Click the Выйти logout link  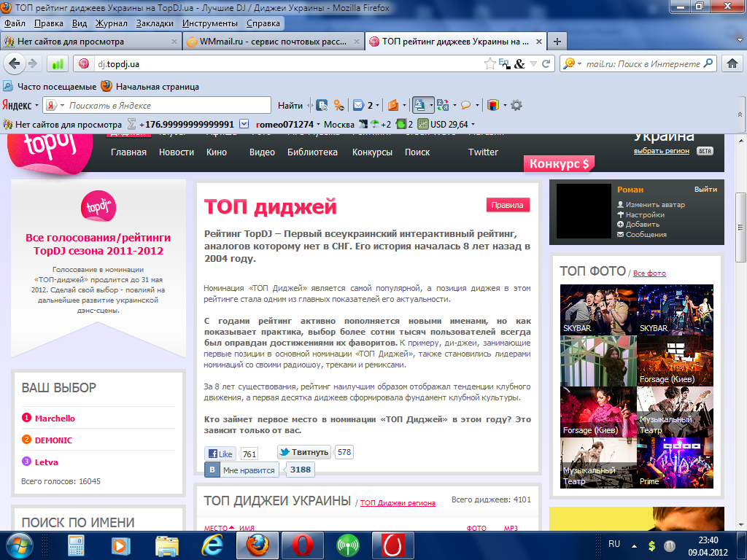(705, 189)
